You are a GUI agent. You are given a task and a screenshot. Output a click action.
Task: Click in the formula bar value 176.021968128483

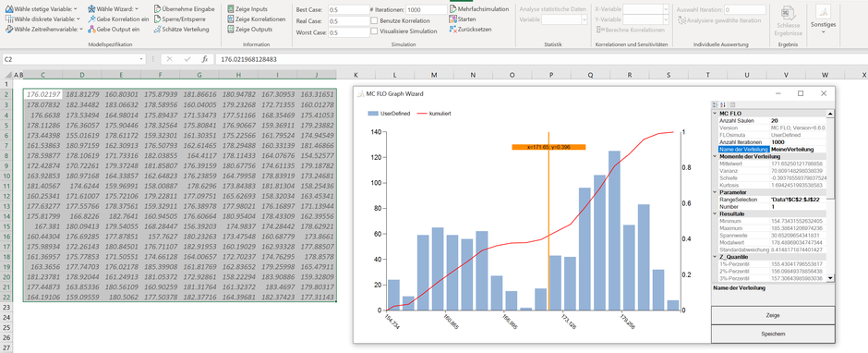point(248,59)
